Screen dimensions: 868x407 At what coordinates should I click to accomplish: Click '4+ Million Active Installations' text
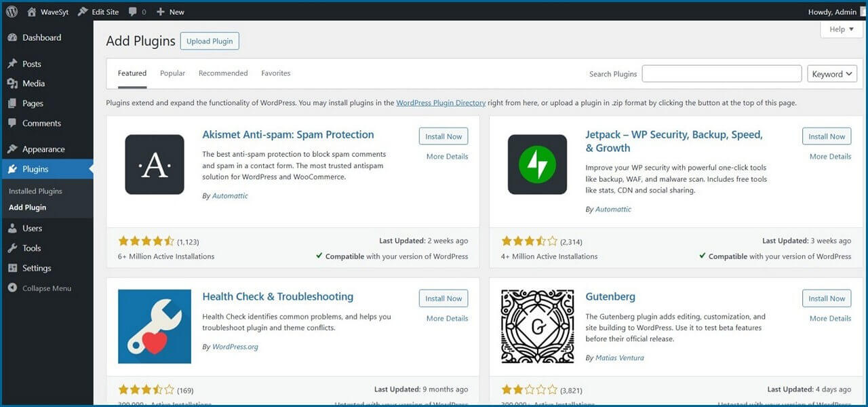coord(549,256)
